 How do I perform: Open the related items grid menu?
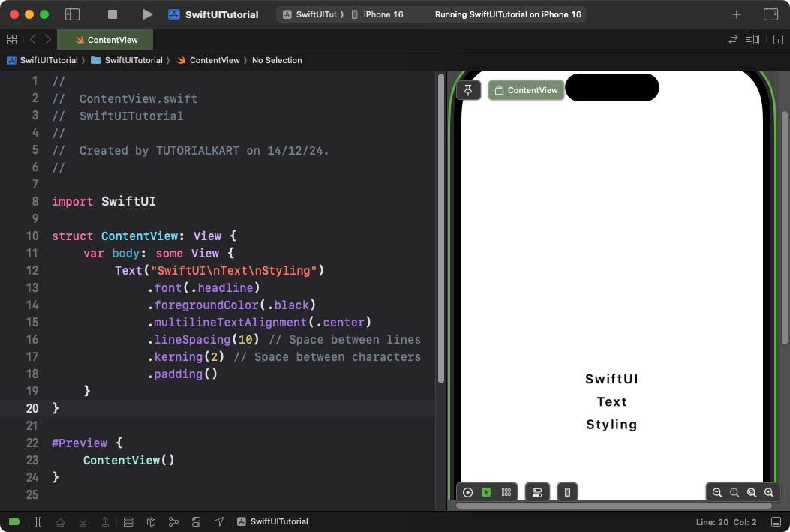click(11, 39)
